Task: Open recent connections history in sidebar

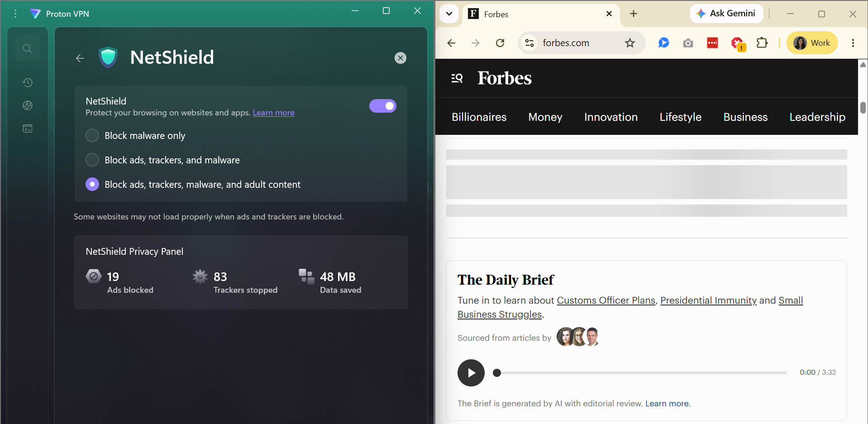Action: point(28,82)
